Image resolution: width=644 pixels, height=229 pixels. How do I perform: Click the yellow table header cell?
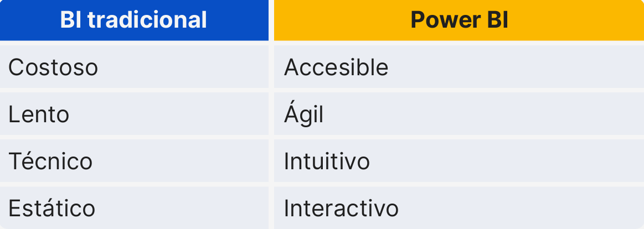pyautogui.click(x=459, y=20)
